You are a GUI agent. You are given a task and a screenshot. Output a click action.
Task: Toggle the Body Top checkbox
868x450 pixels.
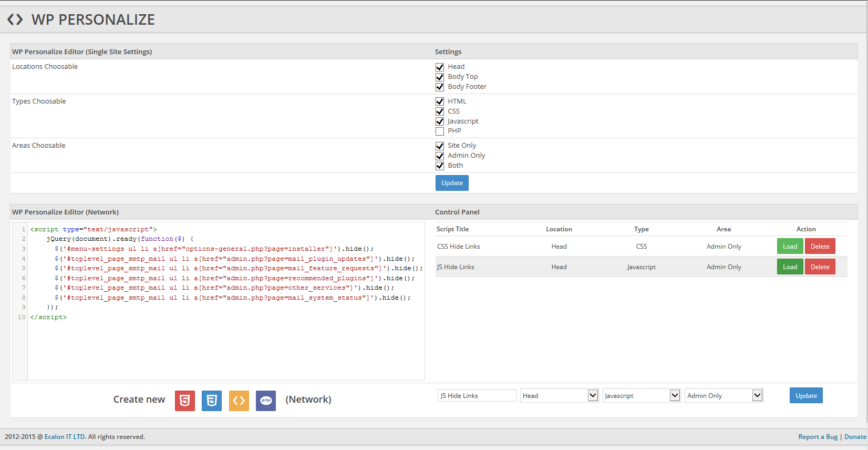coord(440,77)
